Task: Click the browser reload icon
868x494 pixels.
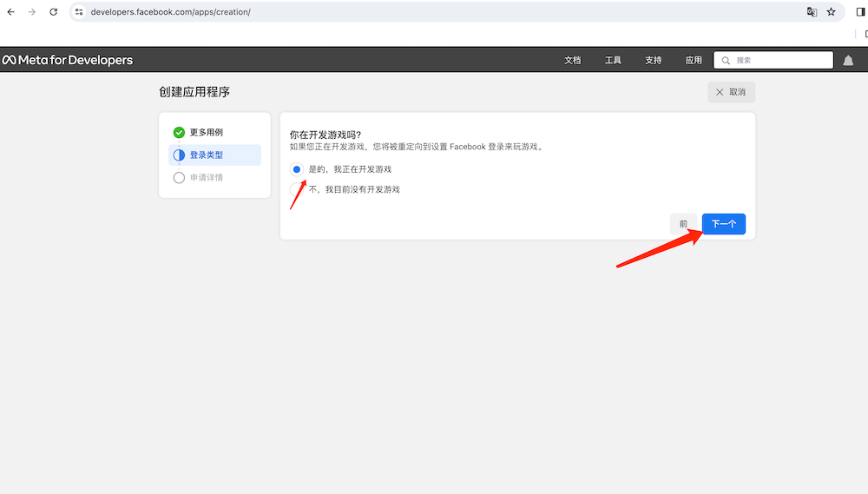Action: tap(54, 12)
